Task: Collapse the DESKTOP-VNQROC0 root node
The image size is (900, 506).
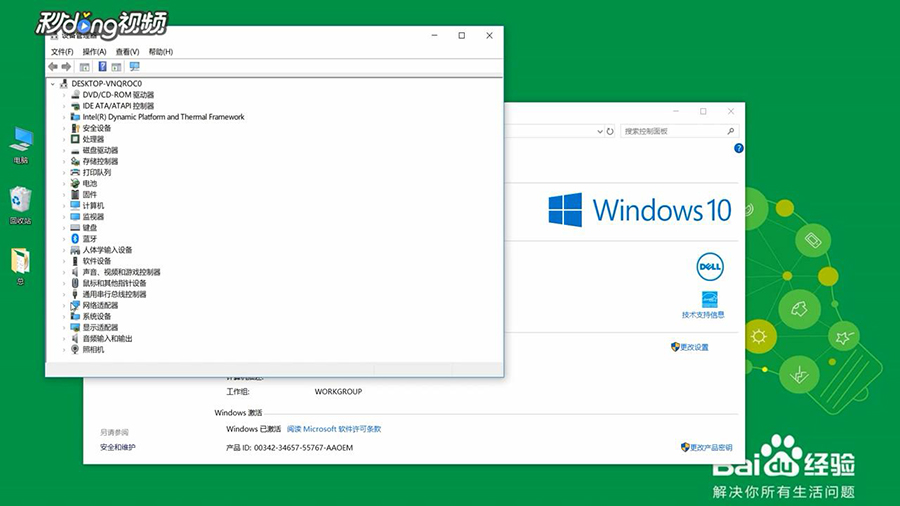Action: pyautogui.click(x=53, y=84)
